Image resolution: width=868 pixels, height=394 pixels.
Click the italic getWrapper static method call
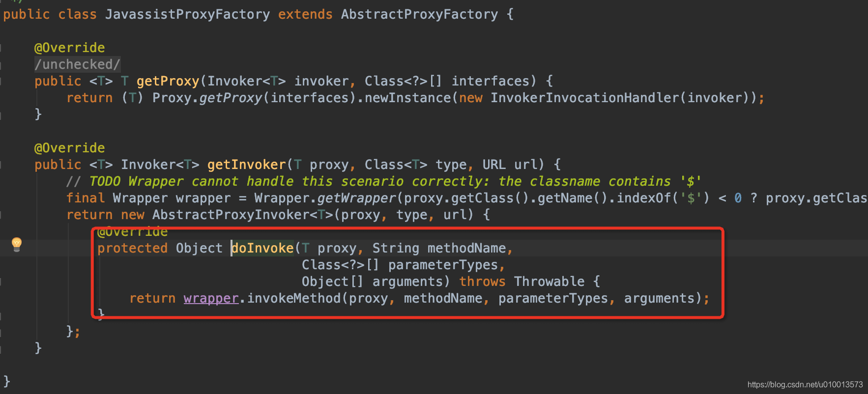click(x=356, y=198)
